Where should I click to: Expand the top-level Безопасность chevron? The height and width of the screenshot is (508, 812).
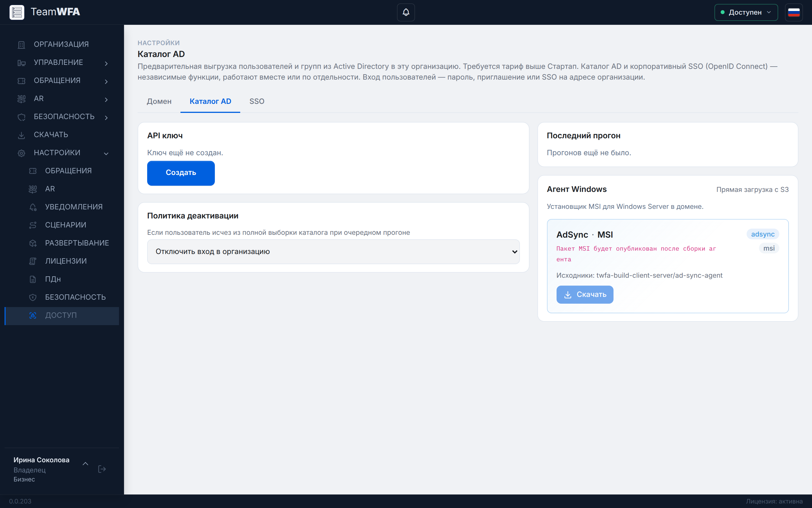[x=106, y=118]
